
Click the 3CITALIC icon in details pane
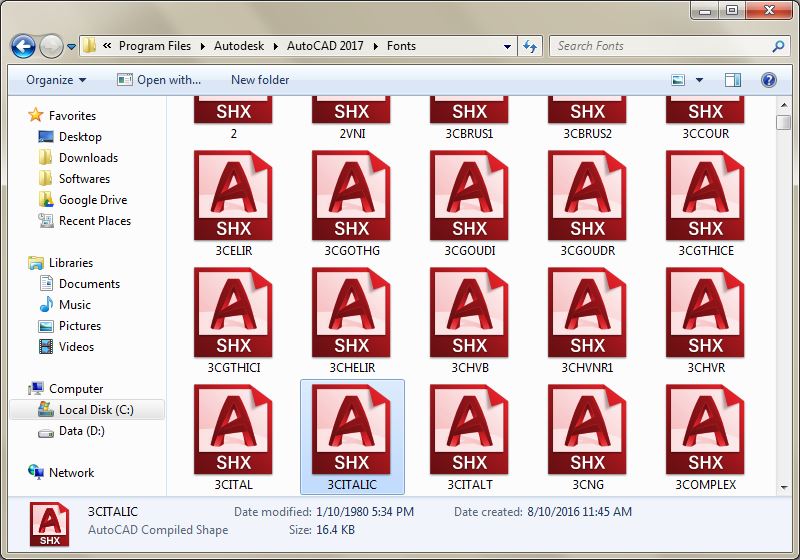(49, 524)
